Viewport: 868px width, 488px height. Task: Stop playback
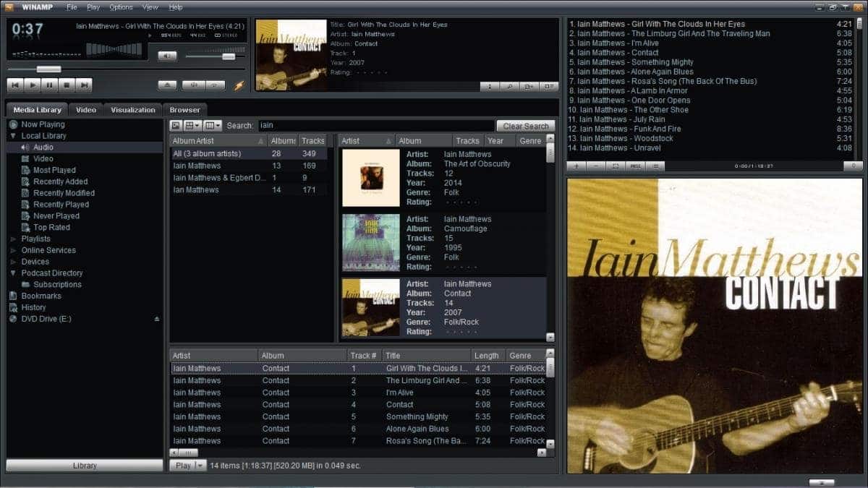pos(67,85)
